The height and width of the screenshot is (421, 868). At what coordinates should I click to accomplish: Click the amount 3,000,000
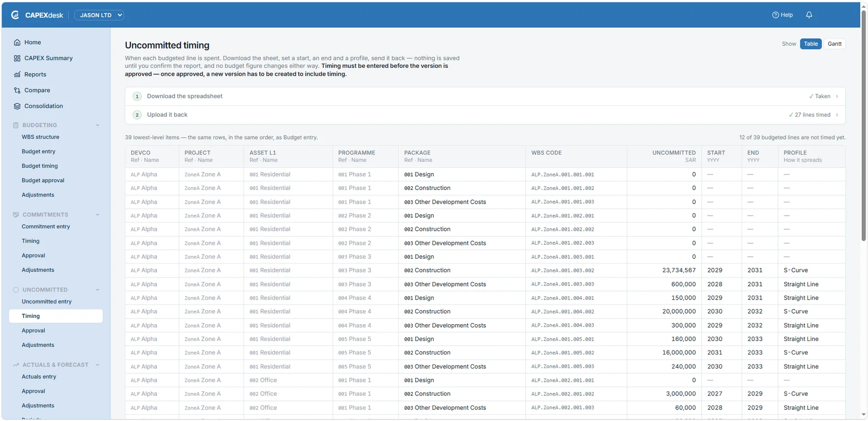tap(681, 394)
